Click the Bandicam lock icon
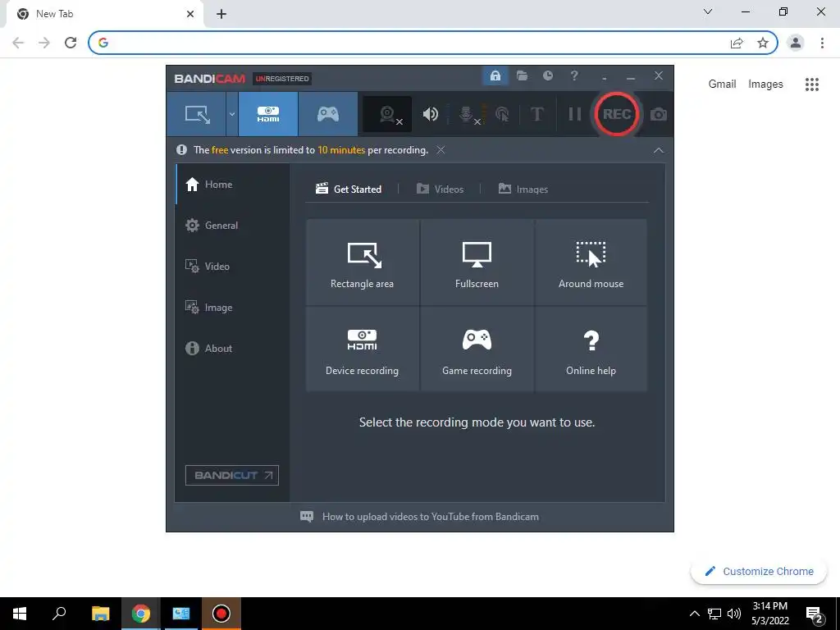 495,76
